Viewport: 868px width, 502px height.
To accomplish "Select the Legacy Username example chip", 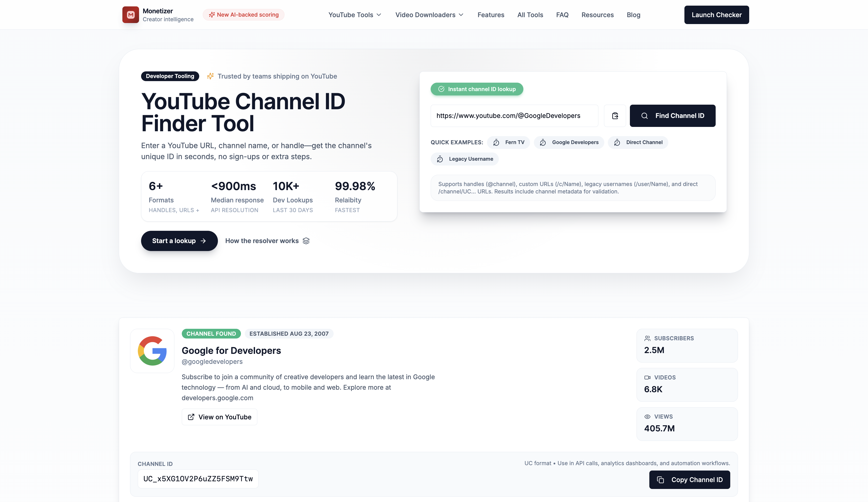I will click(464, 159).
